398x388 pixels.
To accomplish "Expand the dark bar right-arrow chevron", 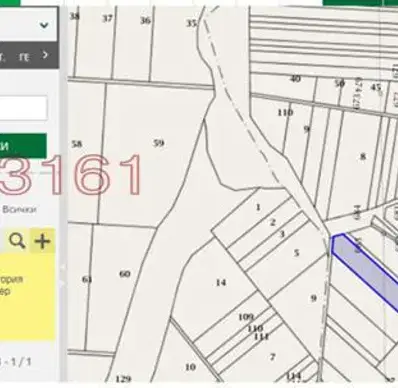I will [x=45, y=55].
